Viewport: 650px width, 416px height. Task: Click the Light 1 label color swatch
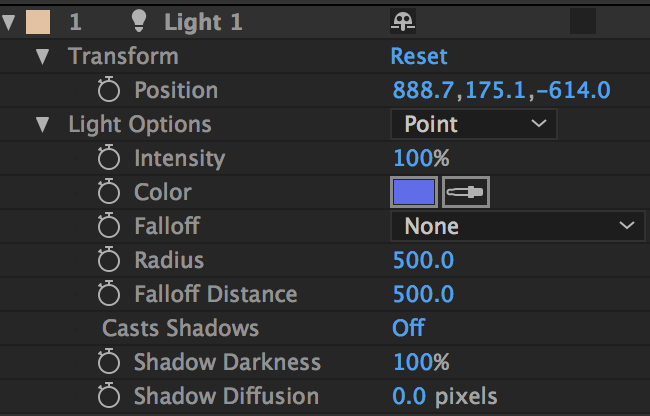38,22
